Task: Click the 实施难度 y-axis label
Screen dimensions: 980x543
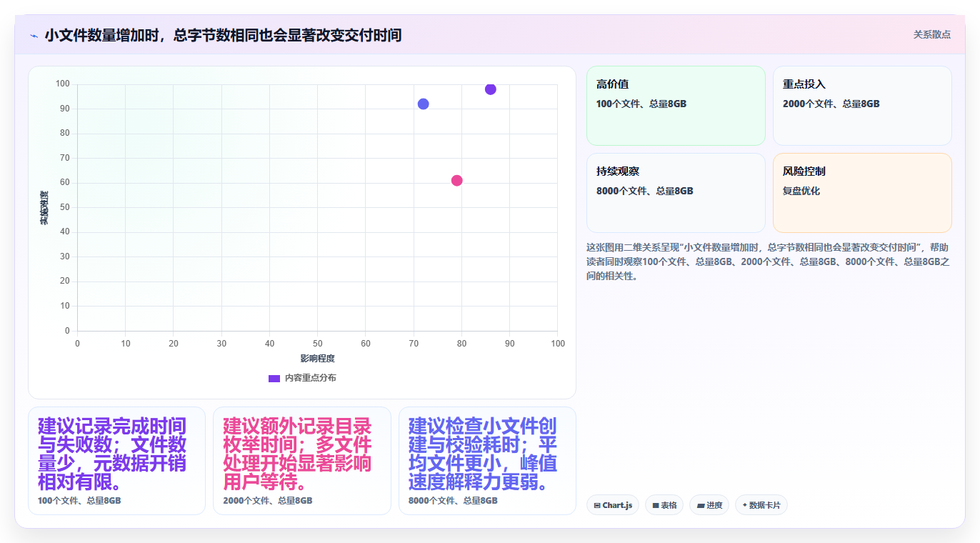Action: click(x=44, y=208)
